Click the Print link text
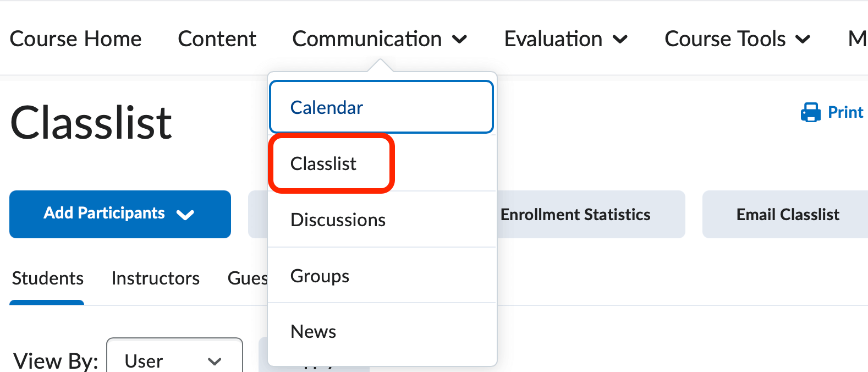The image size is (868, 372). (x=845, y=112)
